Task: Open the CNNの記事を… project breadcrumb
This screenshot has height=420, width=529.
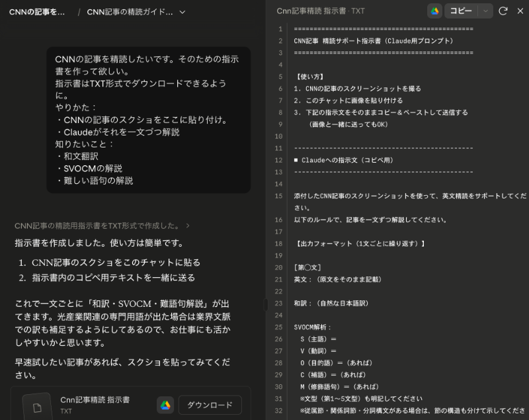Action: pos(37,12)
